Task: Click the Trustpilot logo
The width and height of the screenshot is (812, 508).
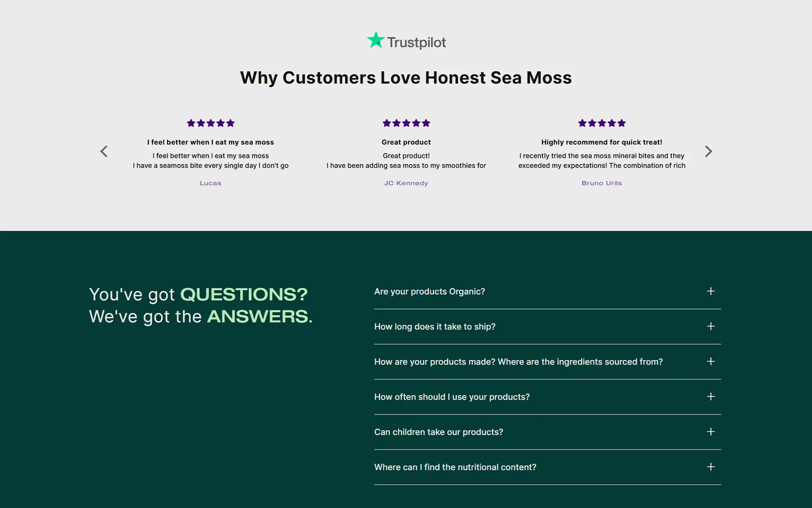Action: [406, 41]
